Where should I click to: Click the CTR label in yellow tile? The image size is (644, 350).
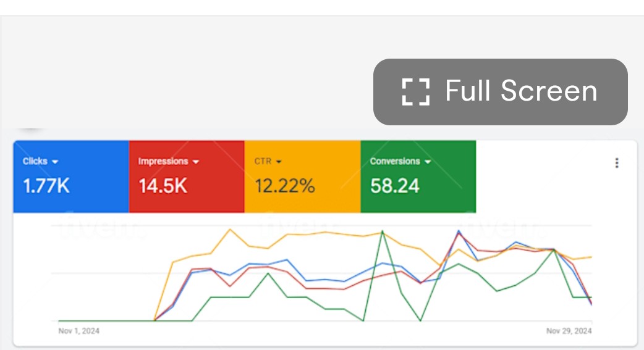click(x=263, y=161)
